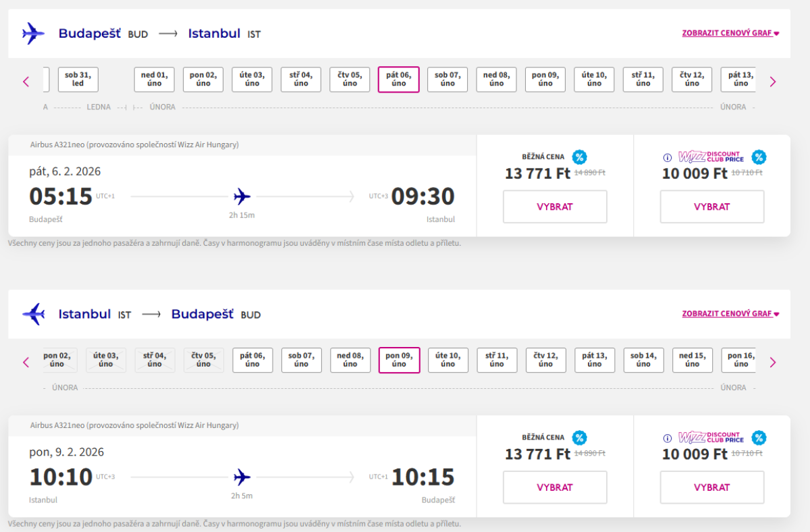Select outbound date čtv 05, úno

pos(350,80)
